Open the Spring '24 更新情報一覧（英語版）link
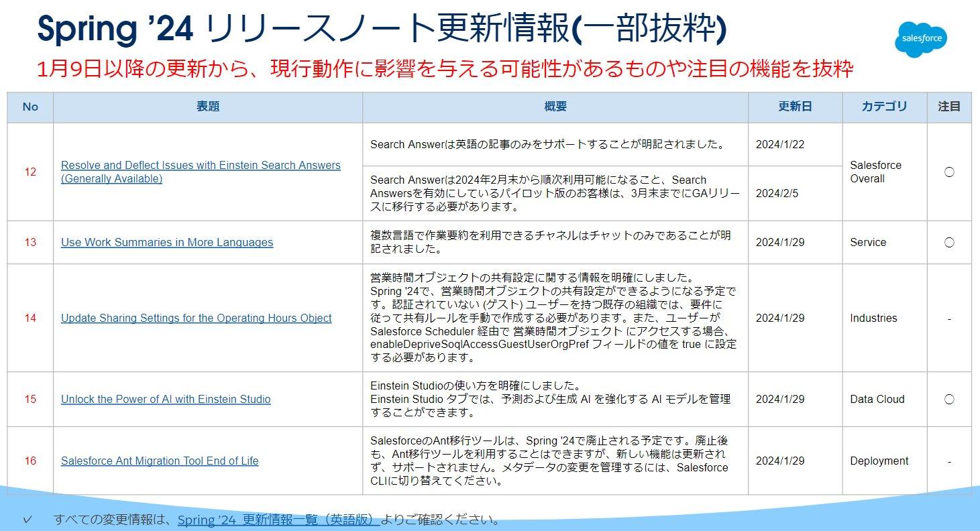980x531 pixels. tap(278, 520)
